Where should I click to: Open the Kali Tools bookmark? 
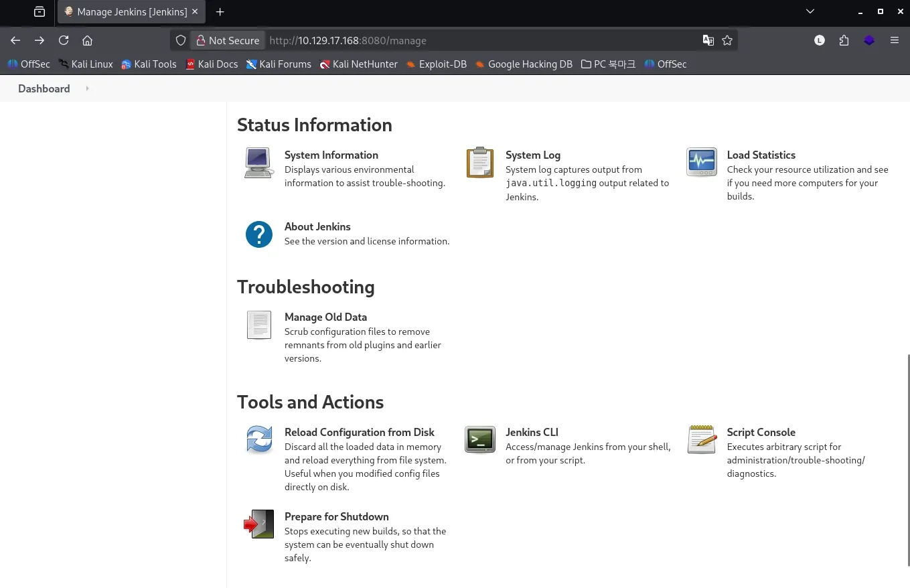coord(149,64)
